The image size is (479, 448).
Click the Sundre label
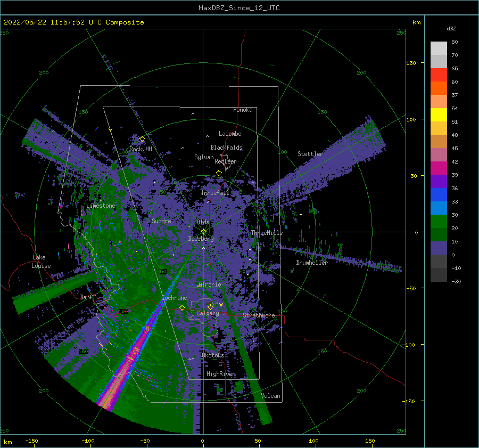pyautogui.click(x=162, y=221)
